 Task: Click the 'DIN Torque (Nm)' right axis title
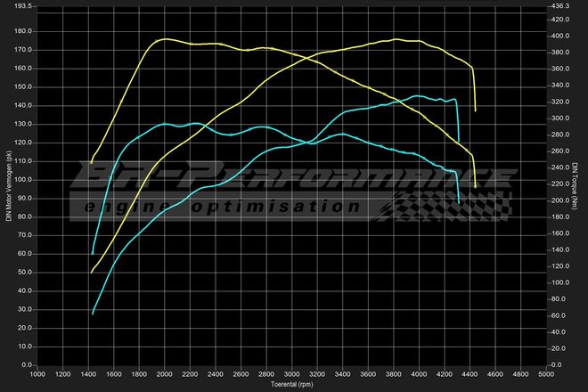tap(574, 188)
